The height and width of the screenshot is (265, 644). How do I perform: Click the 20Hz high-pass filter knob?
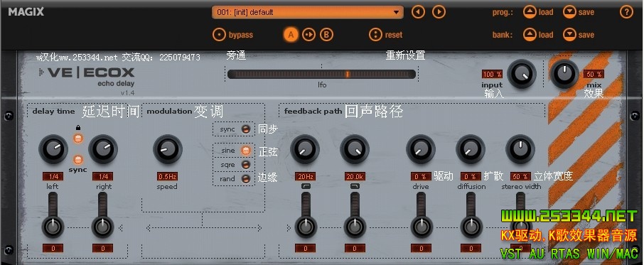pyautogui.click(x=305, y=149)
